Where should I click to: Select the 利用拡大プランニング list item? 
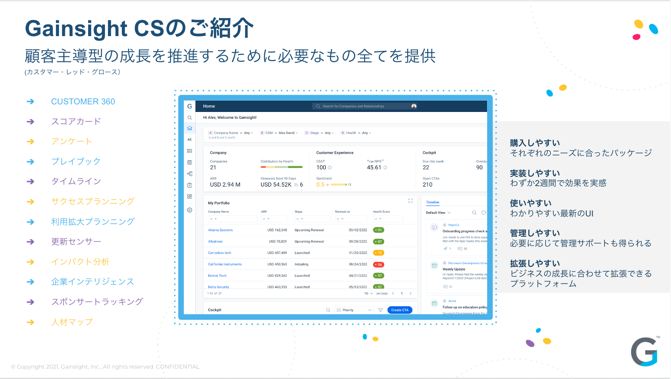pyautogui.click(x=93, y=222)
